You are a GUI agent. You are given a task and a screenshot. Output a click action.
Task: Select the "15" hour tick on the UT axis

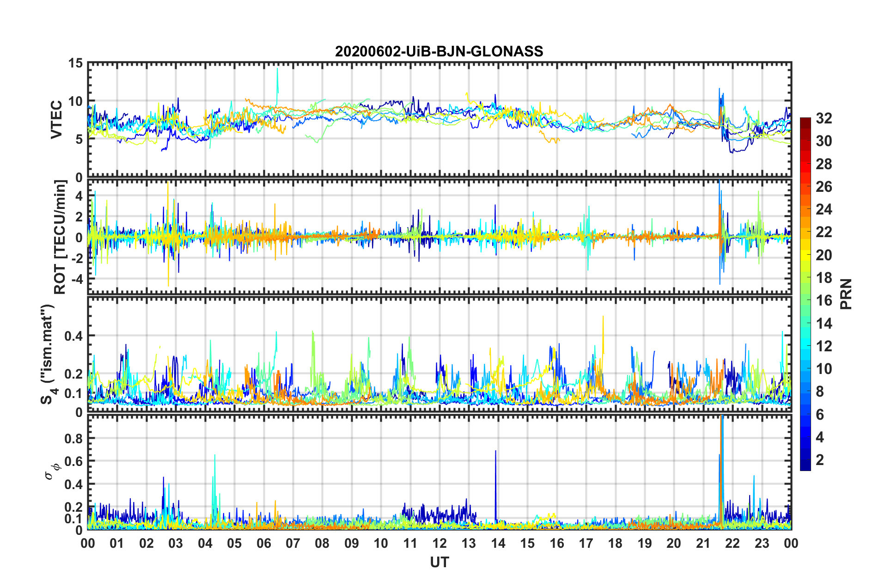[x=527, y=543]
